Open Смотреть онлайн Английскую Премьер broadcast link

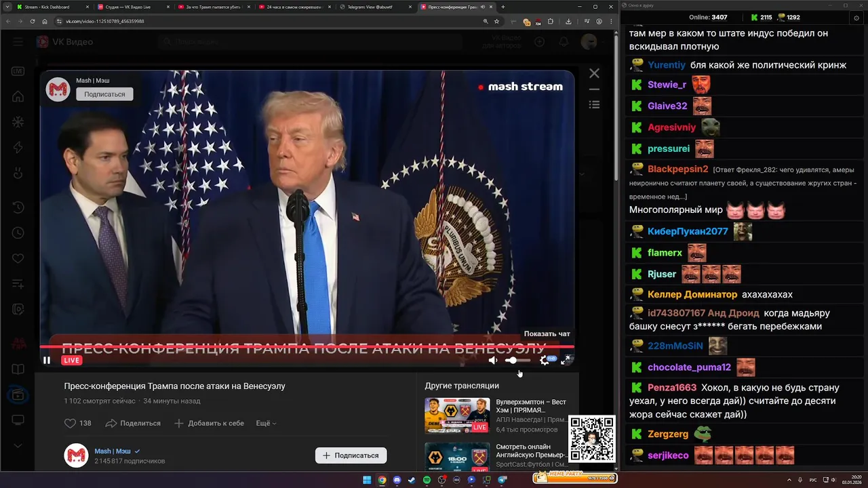531,451
